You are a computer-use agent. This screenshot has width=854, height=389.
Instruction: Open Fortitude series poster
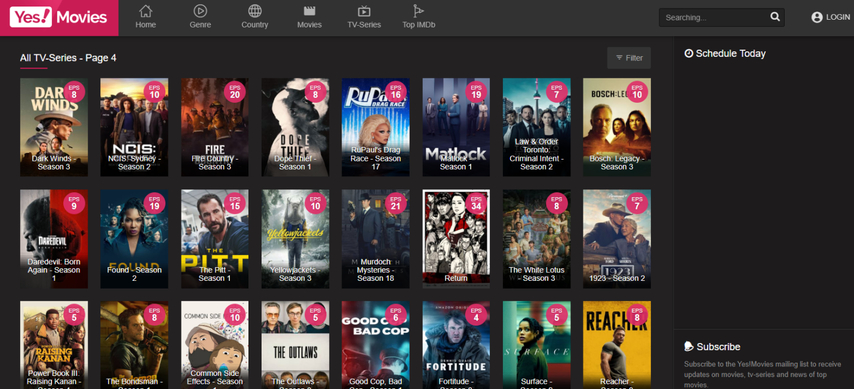click(x=456, y=345)
